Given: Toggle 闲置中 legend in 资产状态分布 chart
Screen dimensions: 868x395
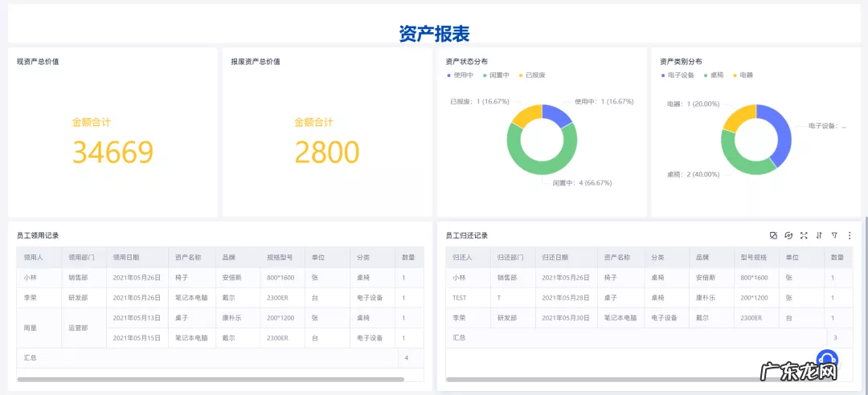Looking at the screenshot, I should coord(495,75).
